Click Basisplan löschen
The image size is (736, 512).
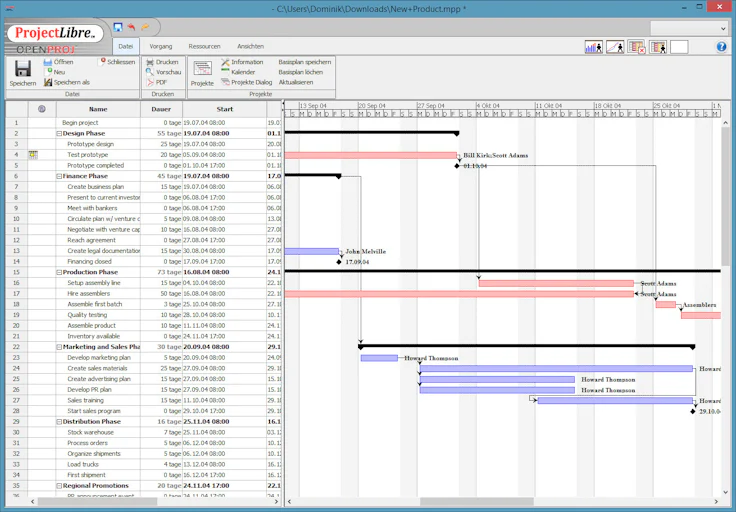(300, 72)
